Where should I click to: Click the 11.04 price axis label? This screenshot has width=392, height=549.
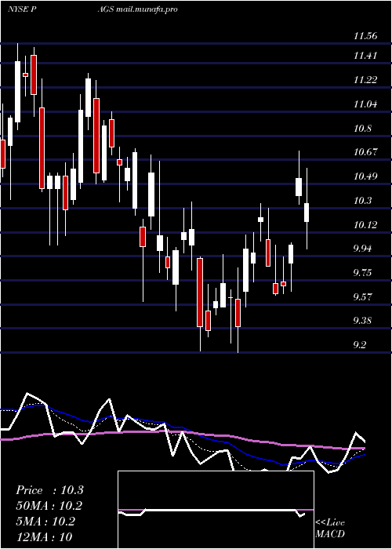(365, 104)
